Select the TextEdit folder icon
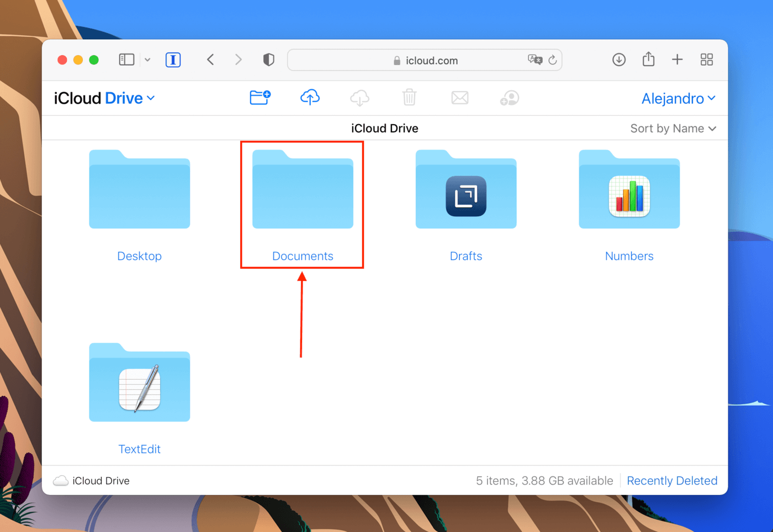This screenshot has width=773, height=532. pos(140,382)
